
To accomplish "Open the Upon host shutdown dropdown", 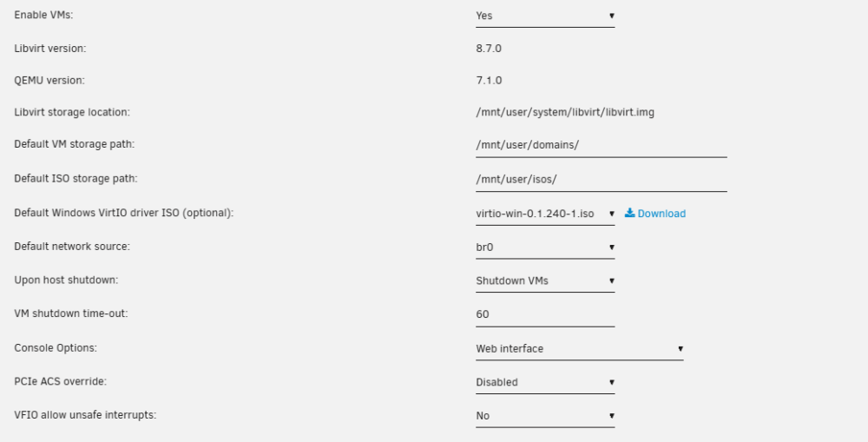I will [x=545, y=280].
